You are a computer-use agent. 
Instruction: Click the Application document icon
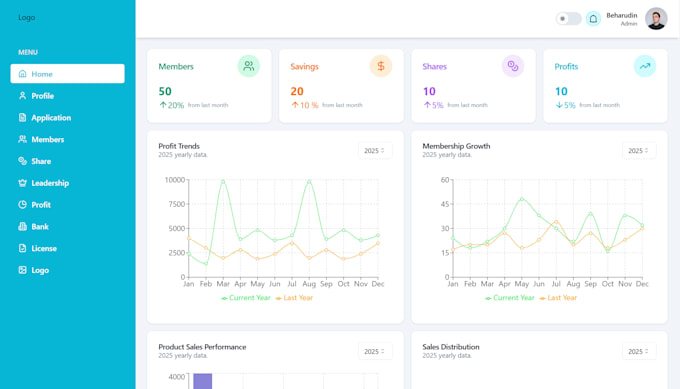(23, 117)
